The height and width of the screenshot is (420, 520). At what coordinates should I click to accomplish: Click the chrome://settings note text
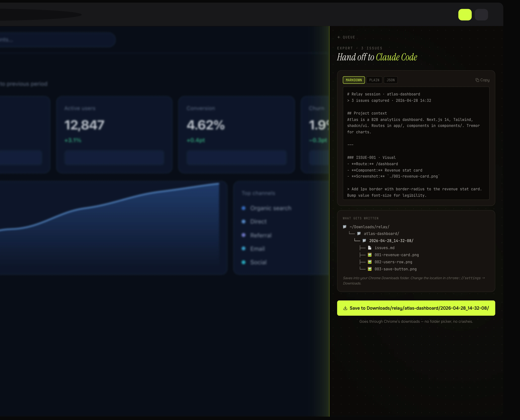[414, 281]
